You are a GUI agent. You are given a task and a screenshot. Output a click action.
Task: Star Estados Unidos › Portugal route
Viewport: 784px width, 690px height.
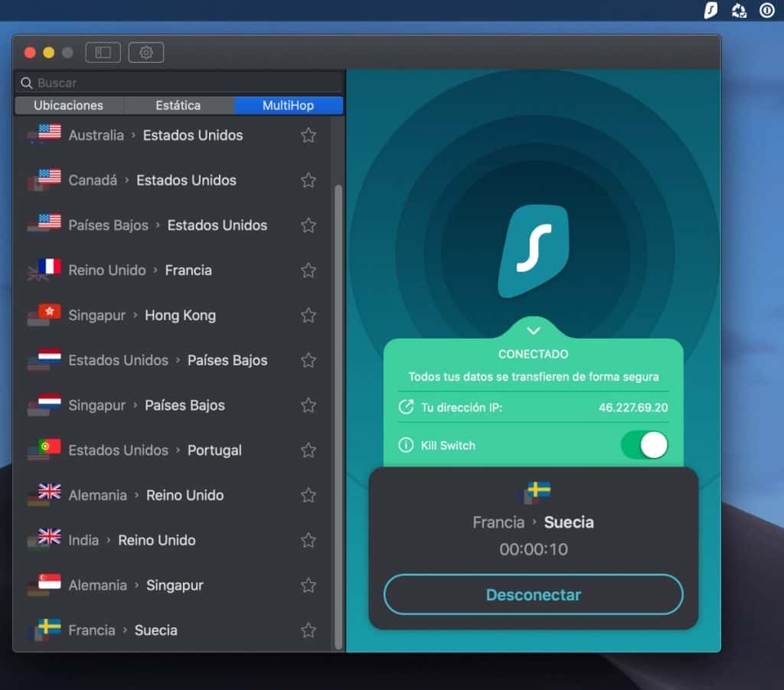click(x=309, y=450)
